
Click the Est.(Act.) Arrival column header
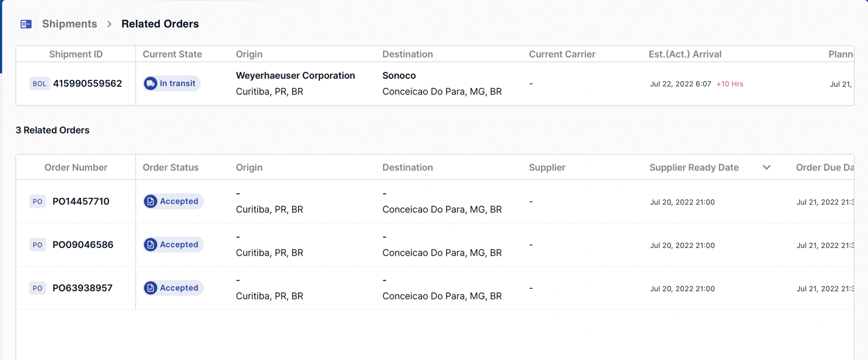click(x=685, y=54)
